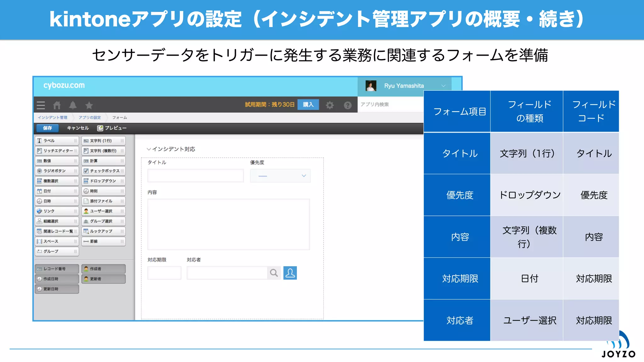Image resolution: width=644 pixels, height=362 pixels.
Task: Click the 内容 text area
Action: coord(229,224)
